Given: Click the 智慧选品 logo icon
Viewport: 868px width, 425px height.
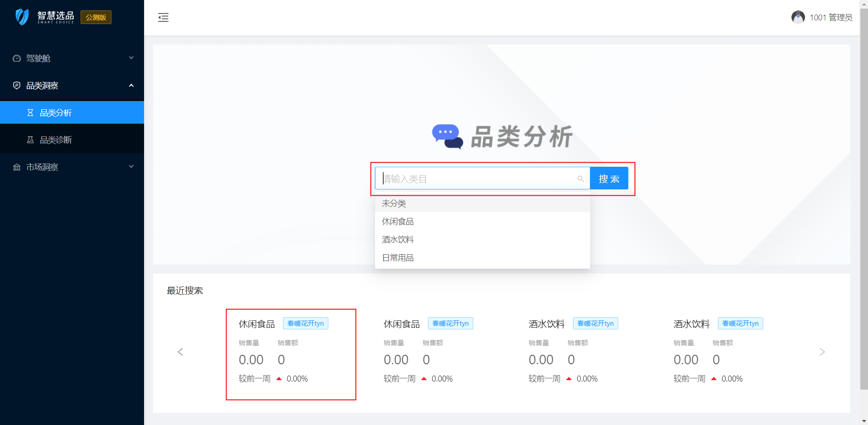Looking at the screenshot, I should point(22,17).
